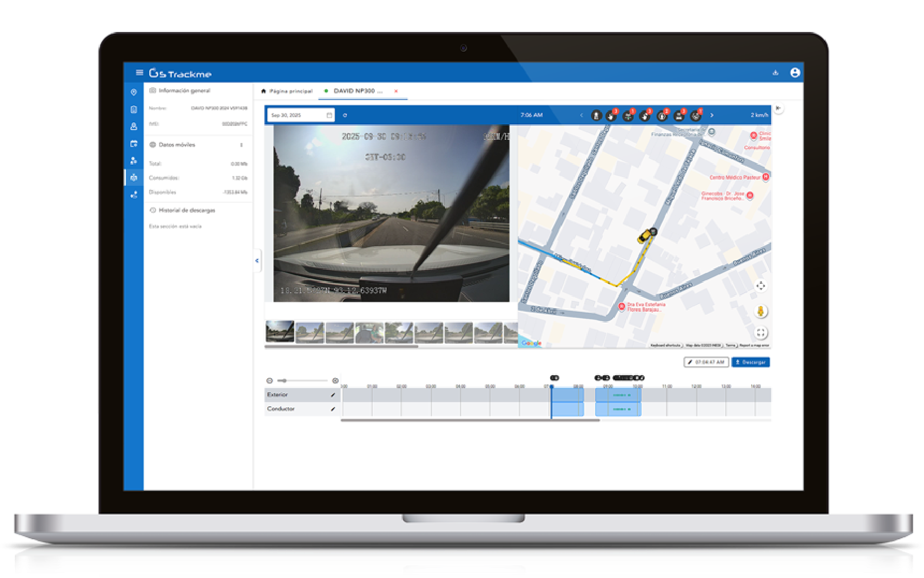Click an alert icon with red badge in toolbar
Screen dimensions: 924x578
coord(611,115)
